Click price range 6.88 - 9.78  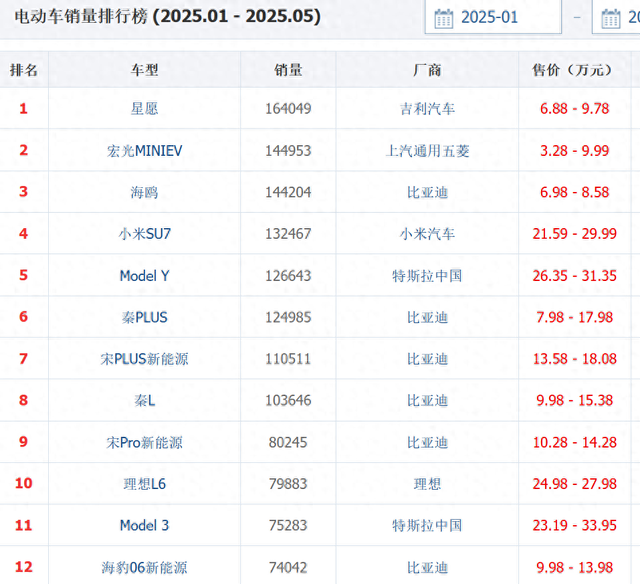coord(575,109)
